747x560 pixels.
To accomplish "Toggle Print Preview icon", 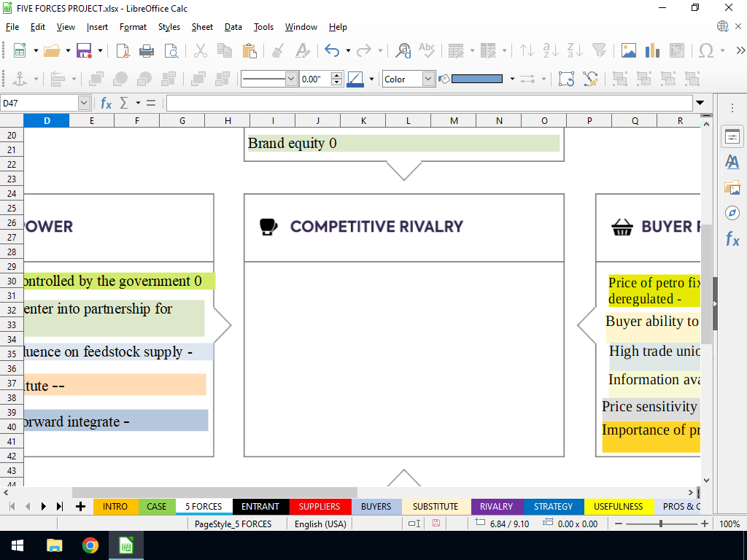I will click(171, 50).
